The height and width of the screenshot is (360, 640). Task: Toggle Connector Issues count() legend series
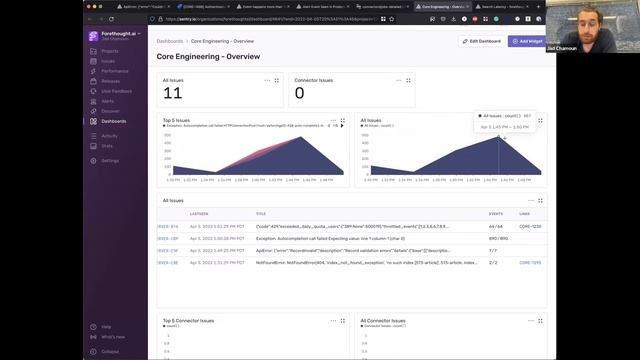pyautogui.click(x=383, y=326)
